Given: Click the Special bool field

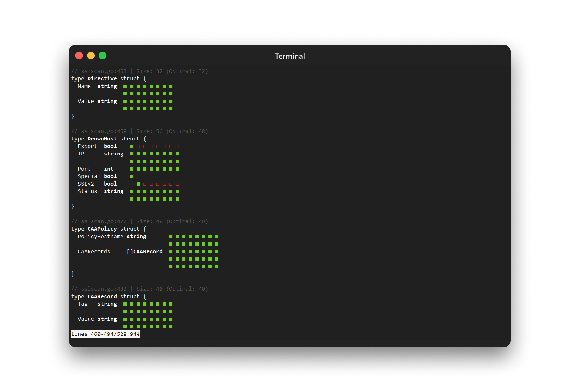Looking at the screenshot, I should point(97,176).
